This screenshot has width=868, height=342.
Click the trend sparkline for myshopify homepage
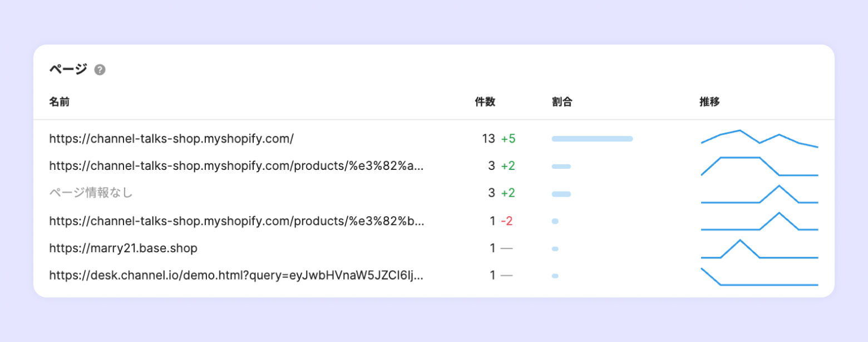coord(759,139)
